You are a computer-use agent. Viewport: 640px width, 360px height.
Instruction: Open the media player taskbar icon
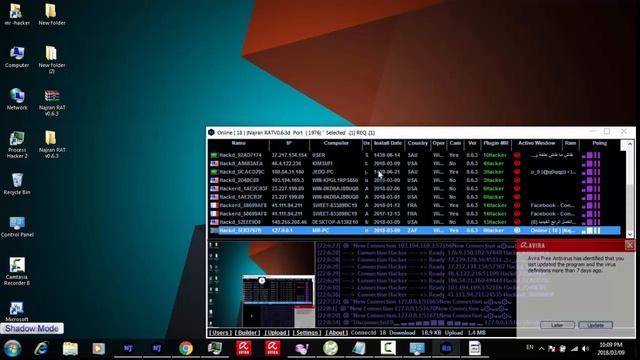[98, 349]
